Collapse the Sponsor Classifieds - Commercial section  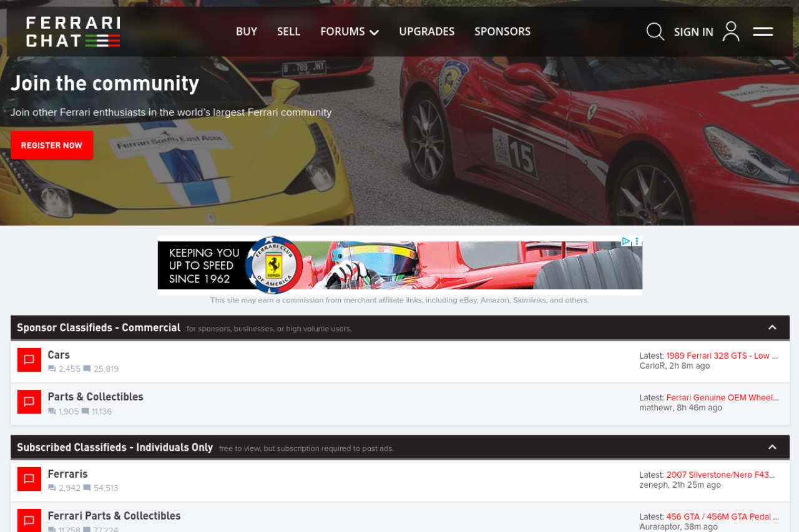(772, 327)
